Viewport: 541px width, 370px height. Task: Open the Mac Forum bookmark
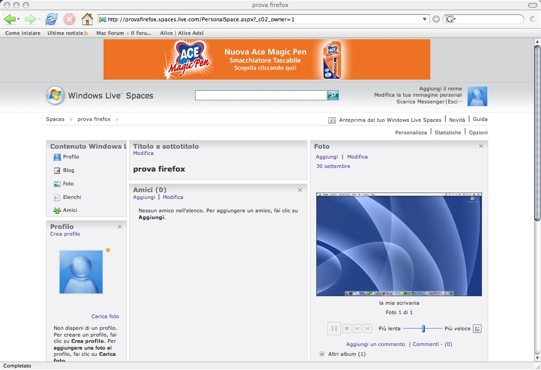[x=124, y=33]
